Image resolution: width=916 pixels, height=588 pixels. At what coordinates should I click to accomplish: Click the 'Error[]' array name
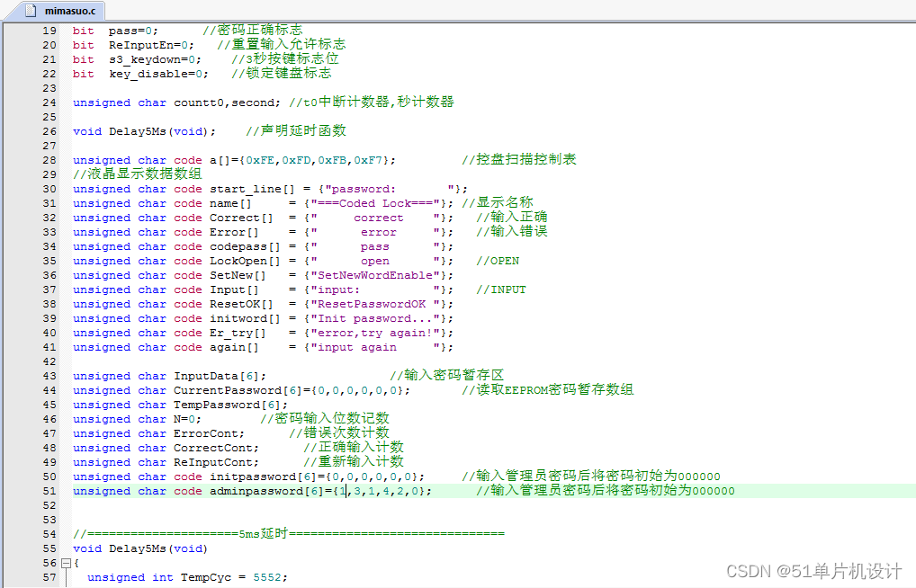tap(234, 232)
